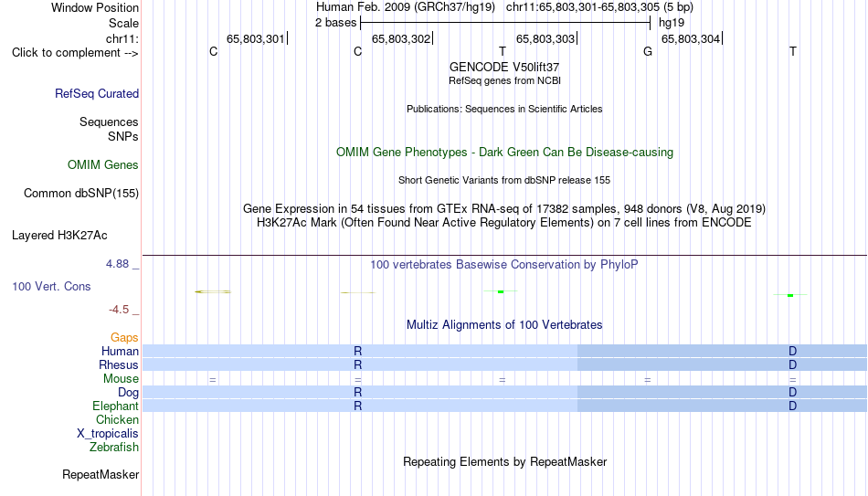Screen dimensions: 868x496
Task: Click the 4.88 PhyloP scale value
Action: (117, 264)
